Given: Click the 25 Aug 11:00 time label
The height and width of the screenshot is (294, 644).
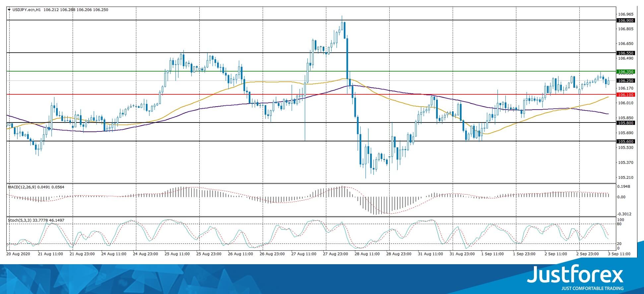Looking at the screenshot, I should pos(177,254).
